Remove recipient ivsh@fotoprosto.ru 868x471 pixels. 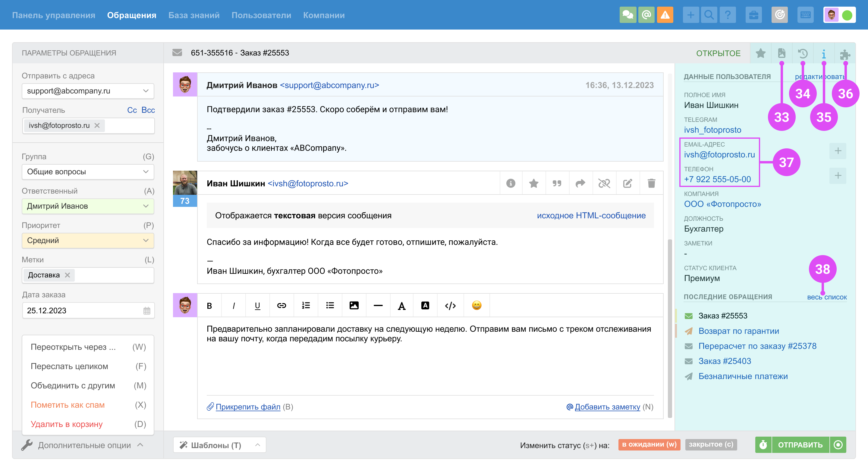point(97,125)
